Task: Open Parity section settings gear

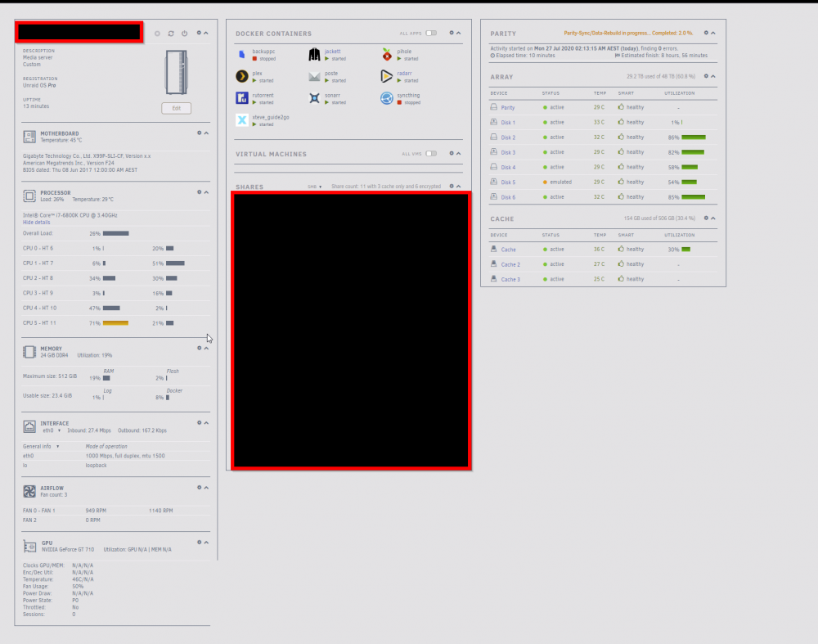Action: coord(707,33)
